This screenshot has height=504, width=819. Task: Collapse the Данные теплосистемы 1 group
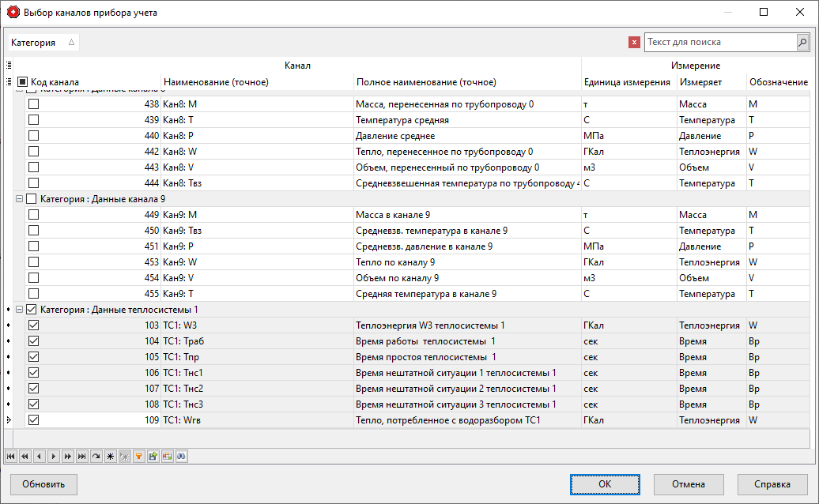20,310
